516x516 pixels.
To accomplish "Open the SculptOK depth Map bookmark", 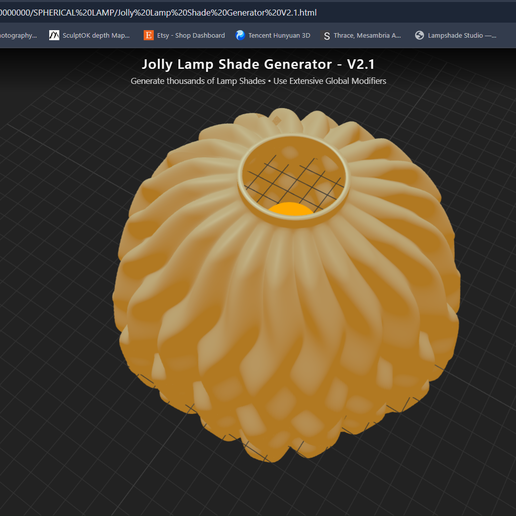I will tap(89, 35).
